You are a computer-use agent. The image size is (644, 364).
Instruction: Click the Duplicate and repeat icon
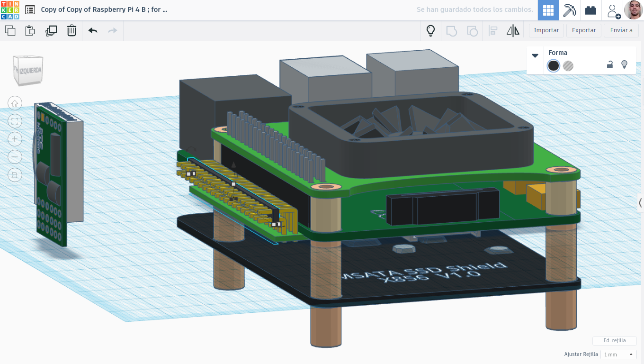tap(51, 30)
